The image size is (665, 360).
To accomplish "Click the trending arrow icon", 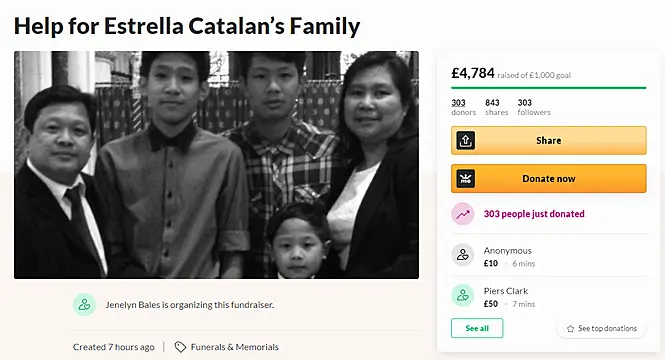I will tap(463, 214).
